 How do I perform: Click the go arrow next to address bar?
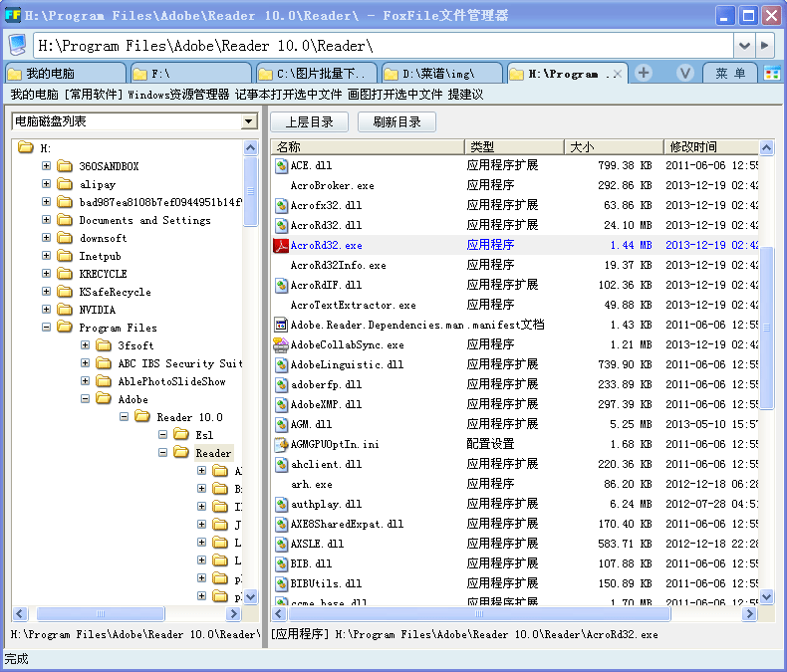765,46
